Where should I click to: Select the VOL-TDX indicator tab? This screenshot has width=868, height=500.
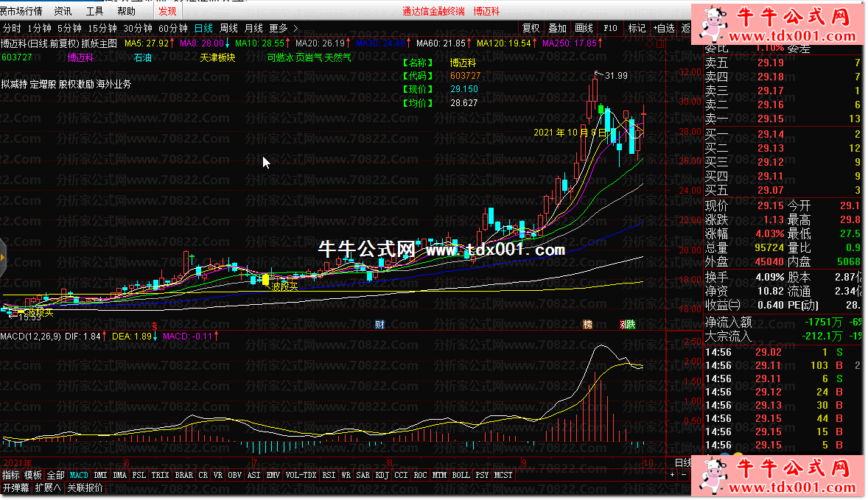click(301, 475)
